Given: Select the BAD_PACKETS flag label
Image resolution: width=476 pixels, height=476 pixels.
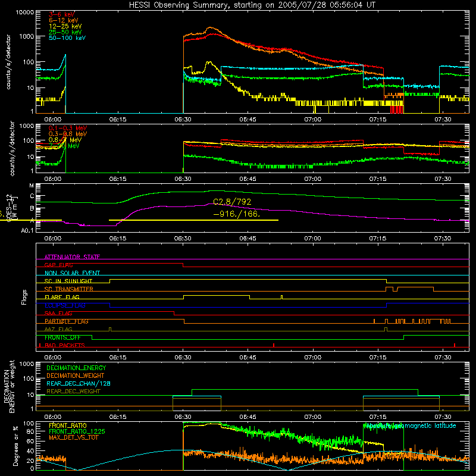Looking at the screenshot, I should point(65,345).
